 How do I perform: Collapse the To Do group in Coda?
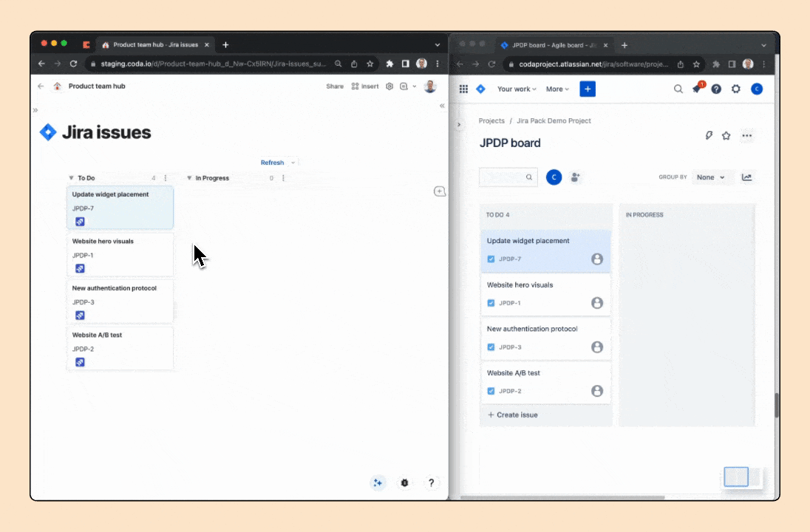[x=71, y=177]
